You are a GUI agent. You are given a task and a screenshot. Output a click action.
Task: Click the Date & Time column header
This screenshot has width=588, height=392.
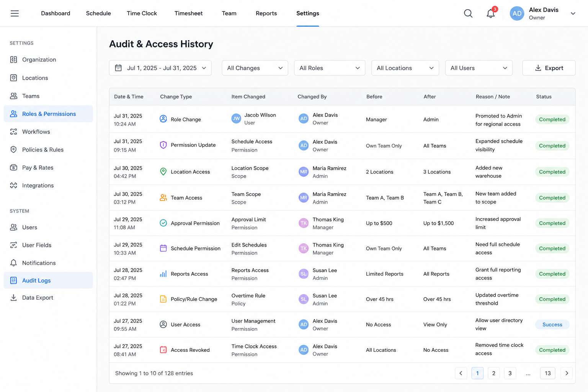pos(129,96)
